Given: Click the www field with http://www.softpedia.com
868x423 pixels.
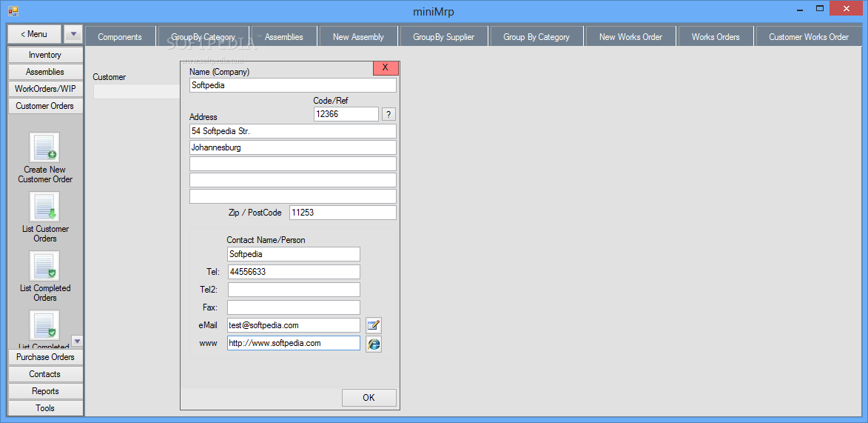Looking at the screenshot, I should pos(293,343).
